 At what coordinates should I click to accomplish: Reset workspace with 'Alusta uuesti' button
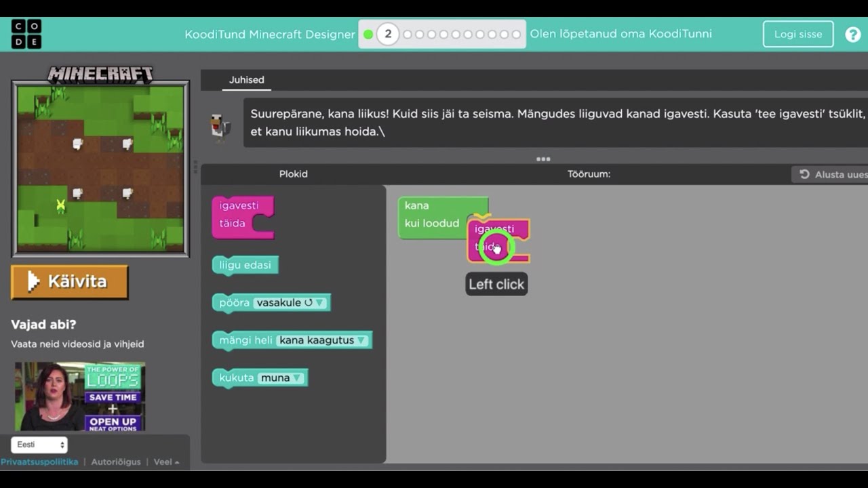click(x=833, y=174)
